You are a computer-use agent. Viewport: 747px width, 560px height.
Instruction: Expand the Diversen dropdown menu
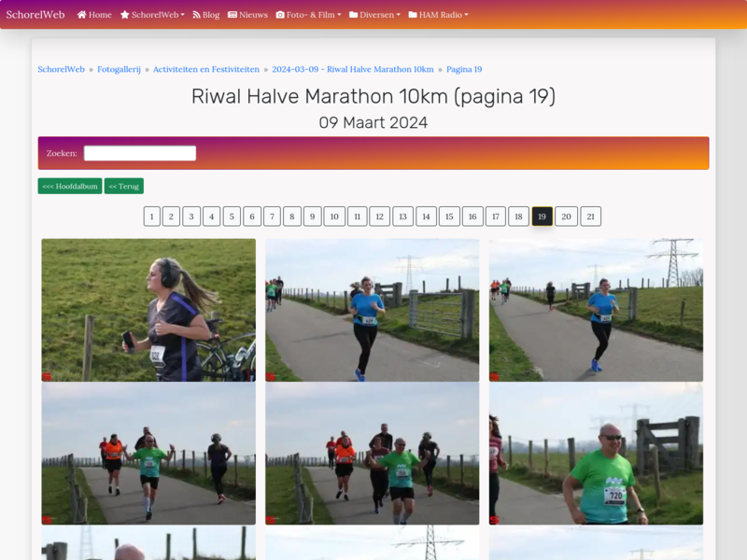[x=375, y=15]
